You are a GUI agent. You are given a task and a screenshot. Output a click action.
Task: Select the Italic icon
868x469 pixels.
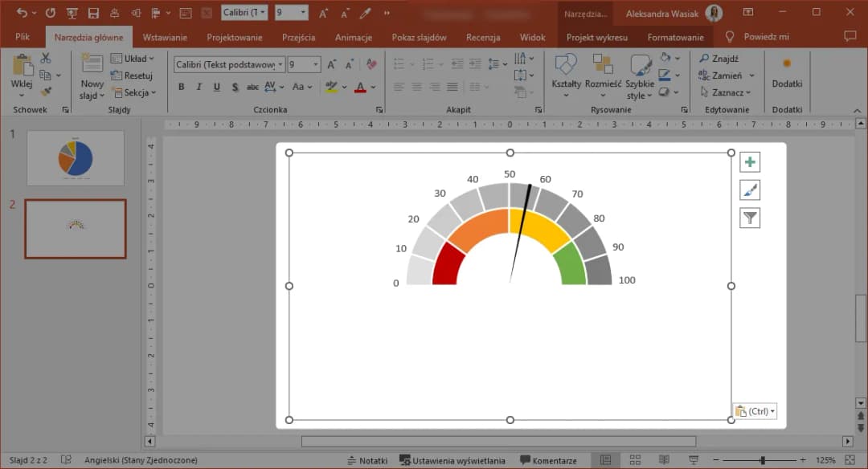[x=199, y=87]
